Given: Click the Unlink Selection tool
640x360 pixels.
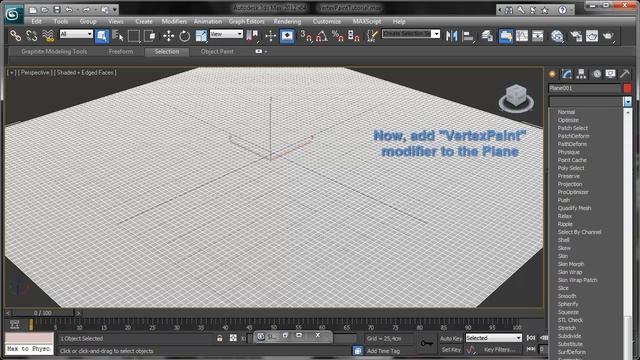Looking at the screenshot, I should pos(31,36).
